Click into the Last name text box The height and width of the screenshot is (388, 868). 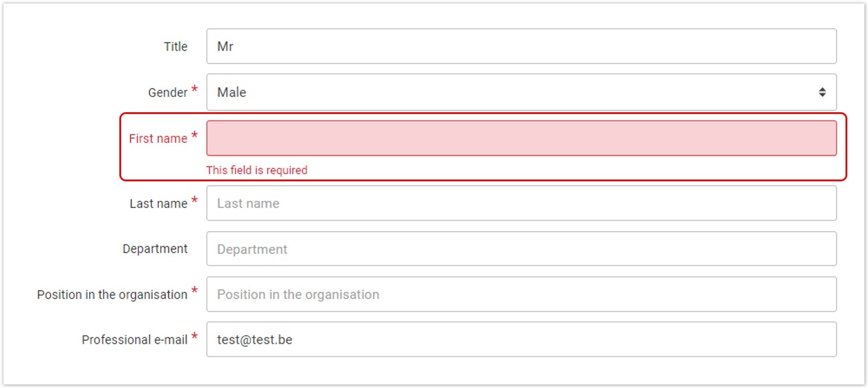521,203
